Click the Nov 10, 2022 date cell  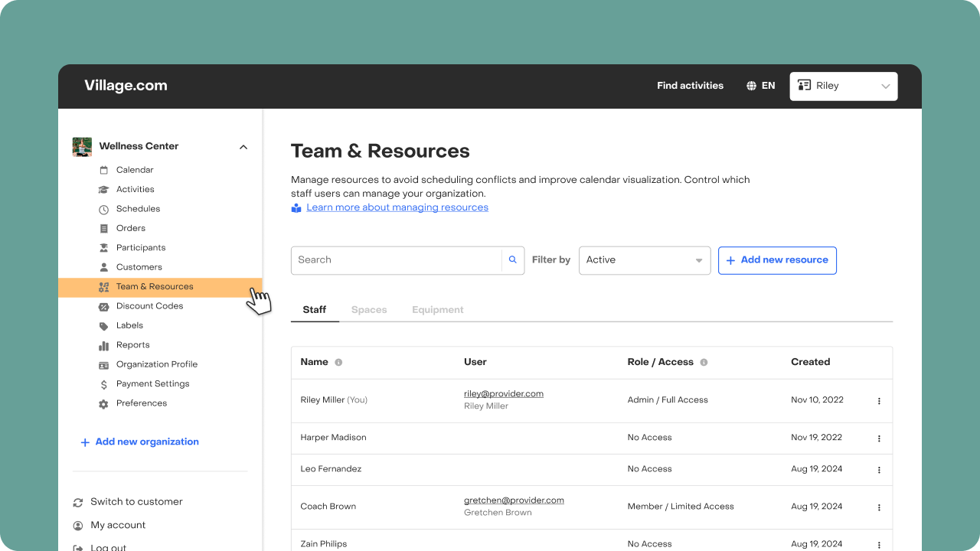coord(817,400)
